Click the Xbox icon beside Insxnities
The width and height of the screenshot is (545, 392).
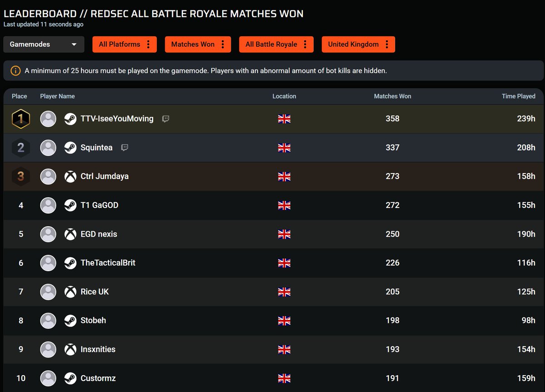tap(70, 349)
